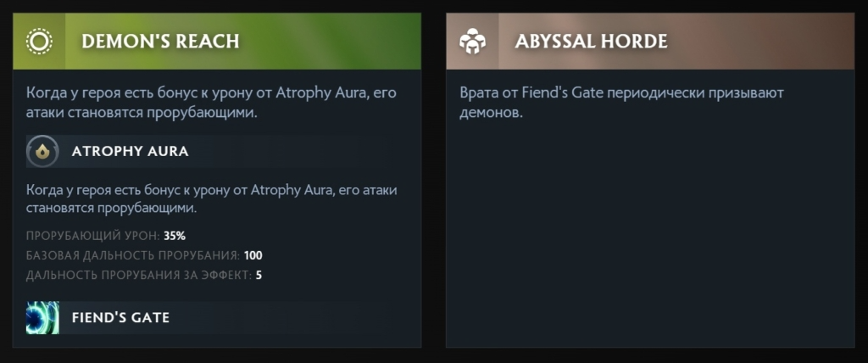Click the 35% cleave damage value
This screenshot has width=868, height=363.
coord(175,235)
